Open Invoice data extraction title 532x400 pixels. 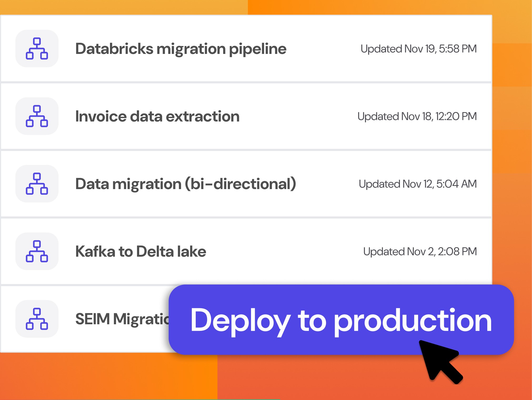[157, 117]
